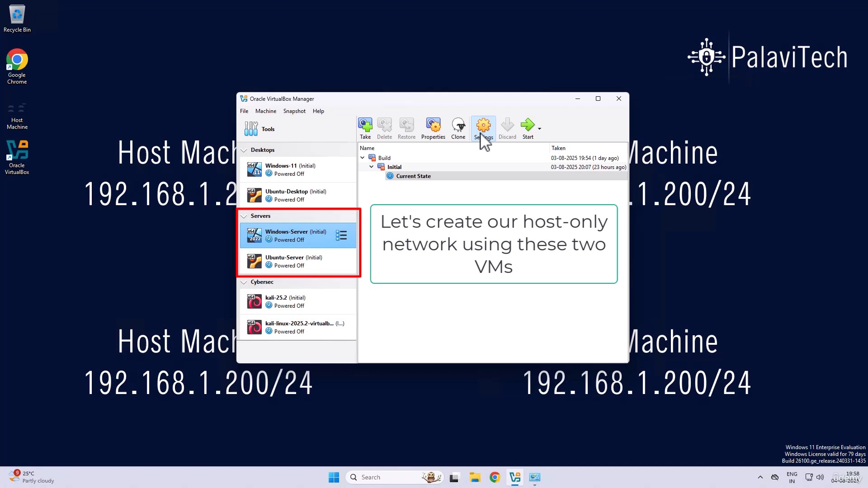Screen dimensions: 868x488
Task: Open the Windows Start menu
Action: click(334, 477)
